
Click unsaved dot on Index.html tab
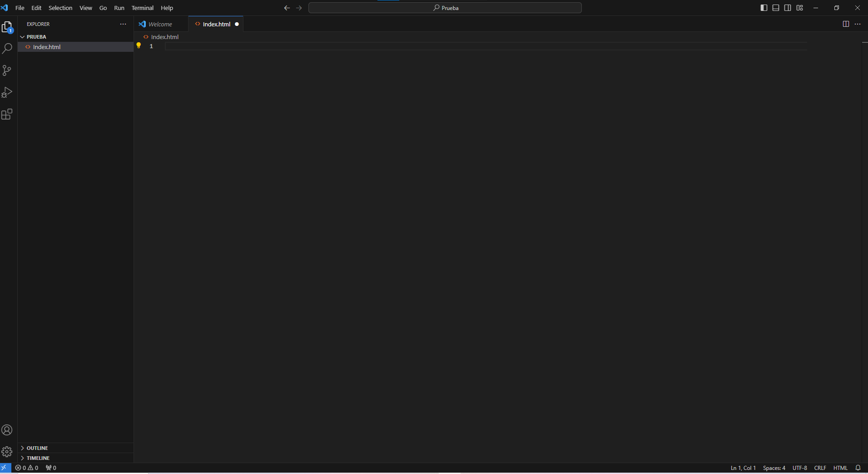tap(237, 24)
